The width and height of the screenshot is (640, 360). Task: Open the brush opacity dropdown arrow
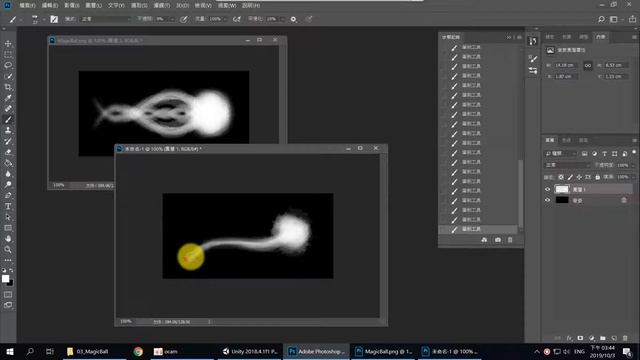(x=172, y=19)
